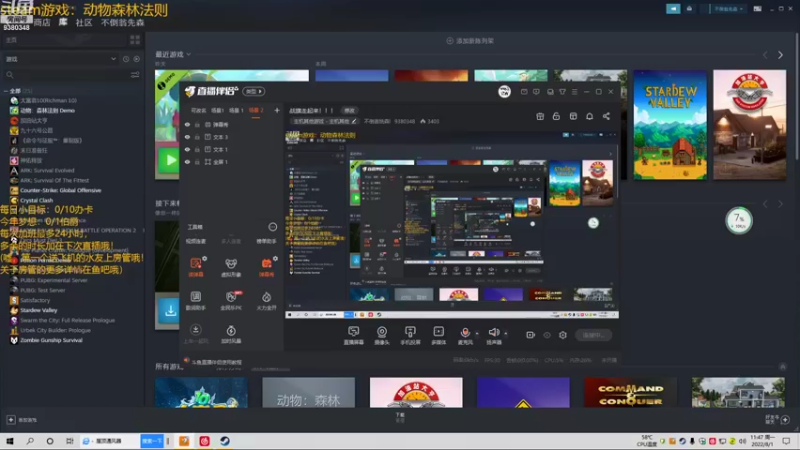Open the Steam 社区 community menu
Viewport: 800px width, 450px height.
click(84, 22)
